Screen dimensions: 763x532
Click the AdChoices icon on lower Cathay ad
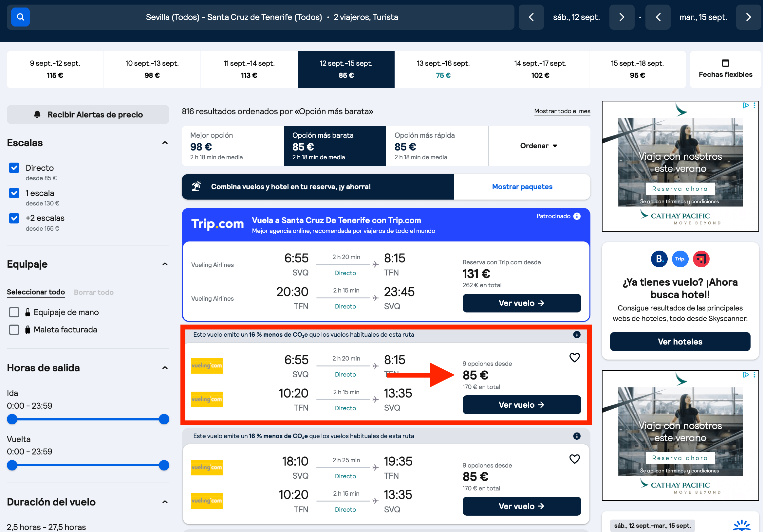(746, 375)
